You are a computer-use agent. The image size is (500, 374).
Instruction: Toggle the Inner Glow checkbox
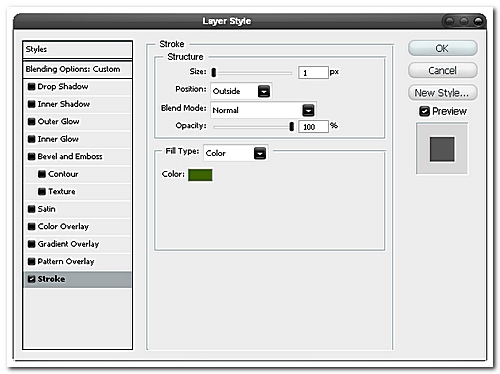(31, 139)
